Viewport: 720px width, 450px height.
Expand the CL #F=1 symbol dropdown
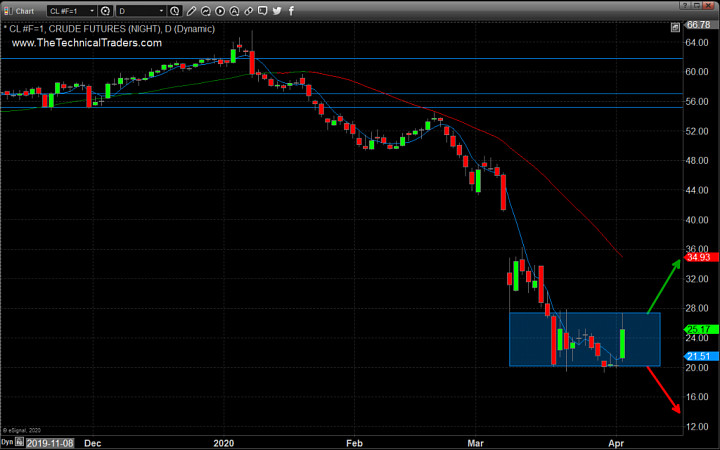tap(72, 11)
